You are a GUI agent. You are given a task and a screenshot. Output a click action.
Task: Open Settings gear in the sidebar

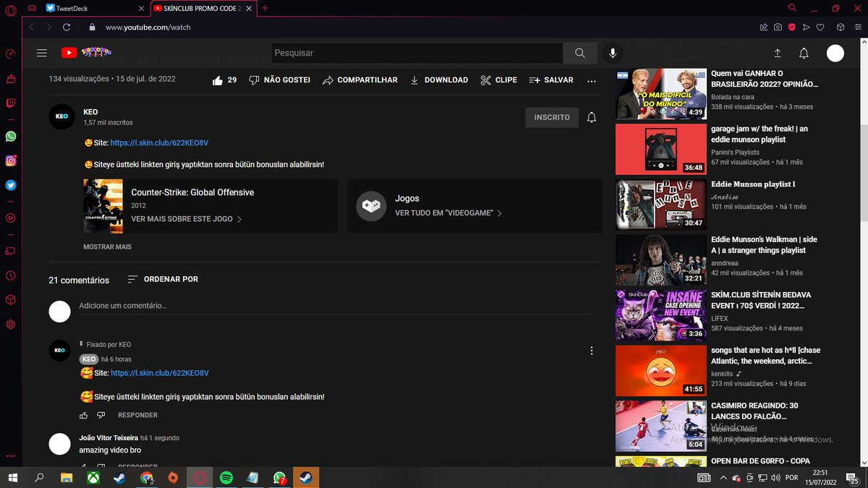point(10,325)
